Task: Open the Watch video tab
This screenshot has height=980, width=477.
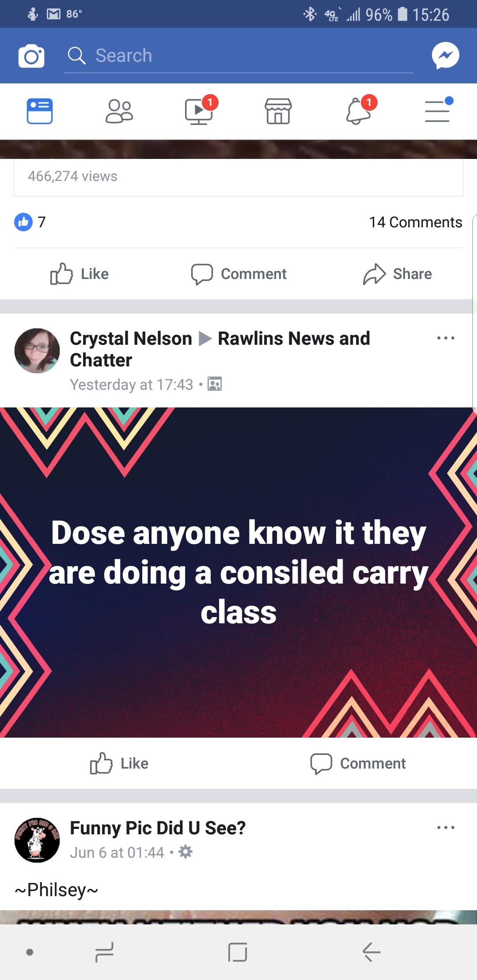Action: click(199, 111)
